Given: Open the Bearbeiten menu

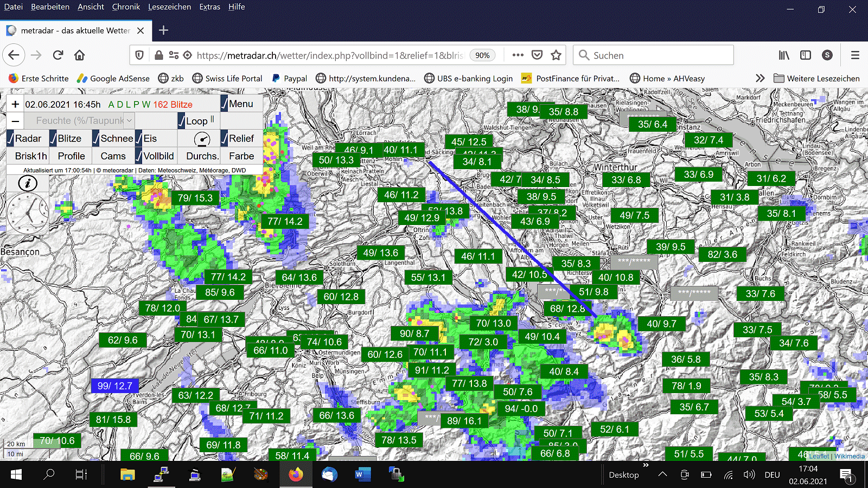Looking at the screenshot, I should [x=50, y=7].
